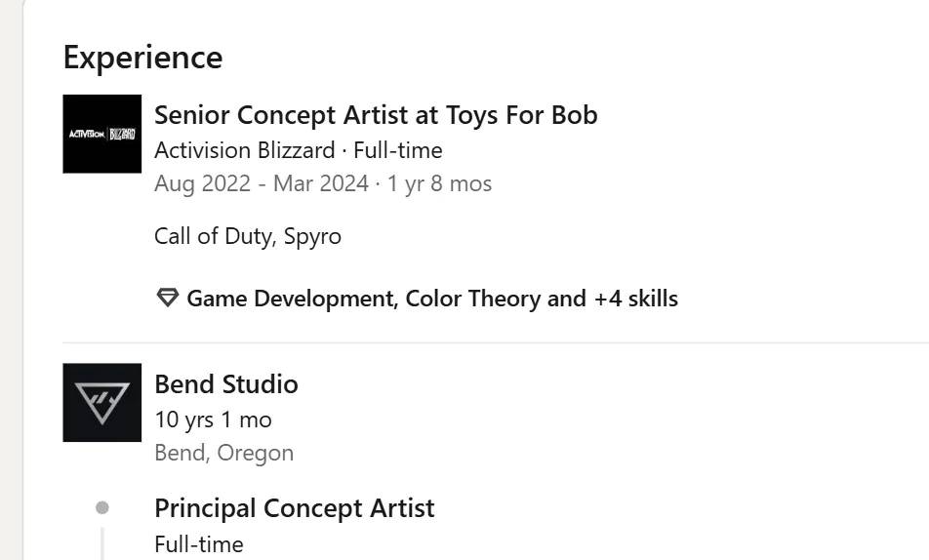Click the Activision Blizzard company name text
This screenshot has height=560, width=929.
coord(244,150)
